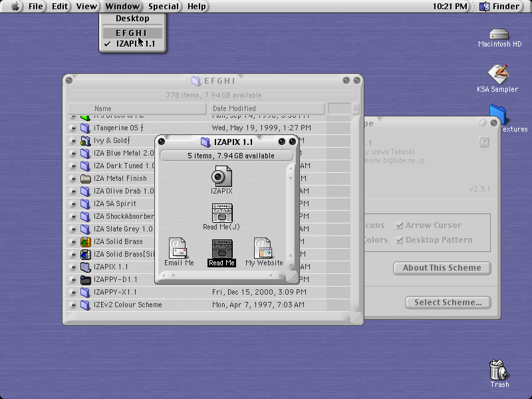This screenshot has width=532, height=399.
Task: Click the IZAPIX 1.1 window resize grip
Action: coord(292,278)
